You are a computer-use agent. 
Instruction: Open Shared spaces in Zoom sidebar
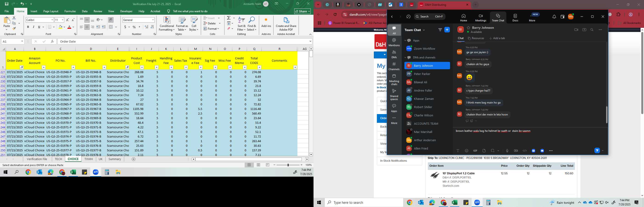click(394, 95)
